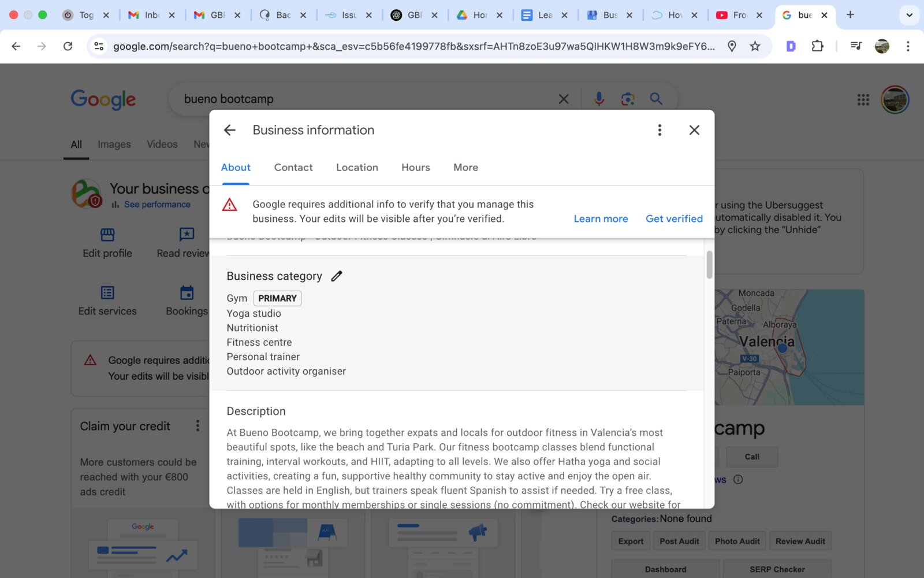Image resolution: width=924 pixels, height=578 pixels.
Task: Click the Photo Audit button
Action: (x=737, y=542)
